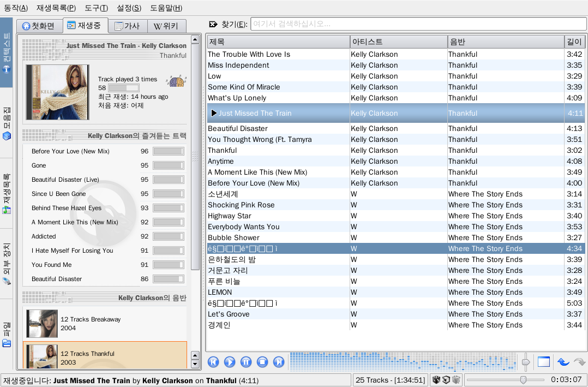Sort playlist by the 제목 column header

[x=278, y=41]
